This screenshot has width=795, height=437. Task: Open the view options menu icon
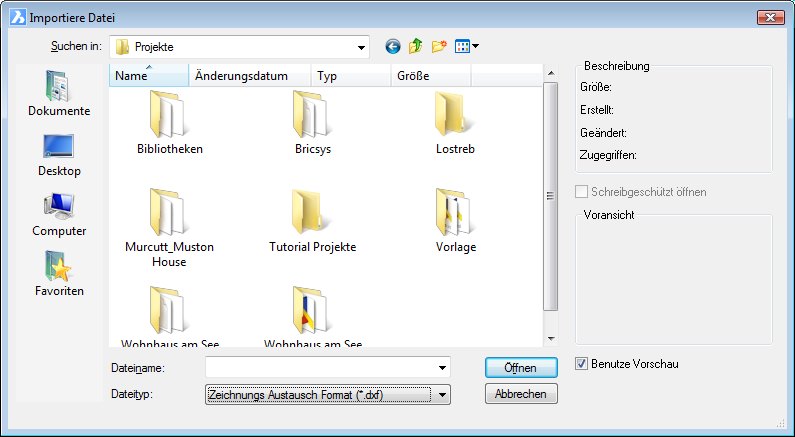point(466,46)
